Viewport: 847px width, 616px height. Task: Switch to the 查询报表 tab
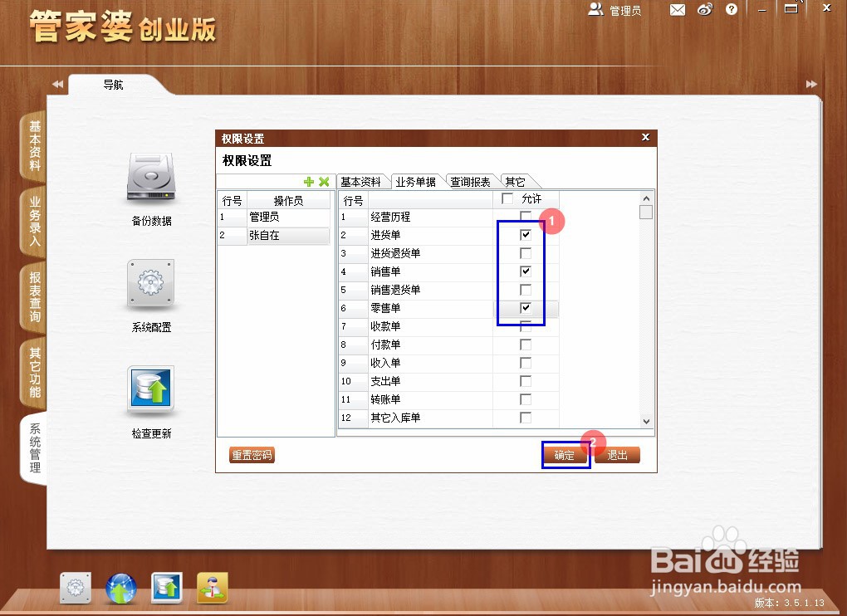[x=471, y=181]
